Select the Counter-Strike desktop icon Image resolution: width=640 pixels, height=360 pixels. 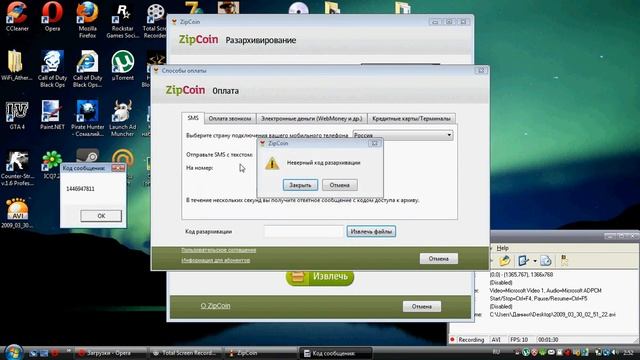point(17,168)
